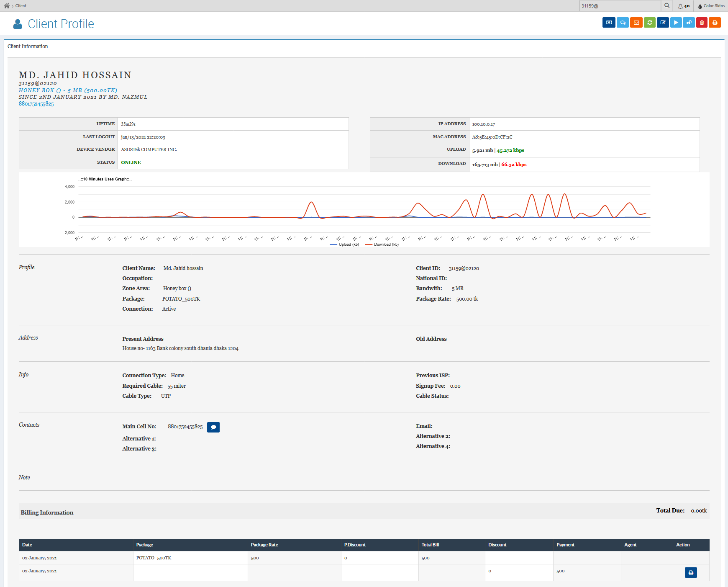Go to Client breadcrumb link
This screenshot has height=587, width=728.
pyautogui.click(x=21, y=6)
